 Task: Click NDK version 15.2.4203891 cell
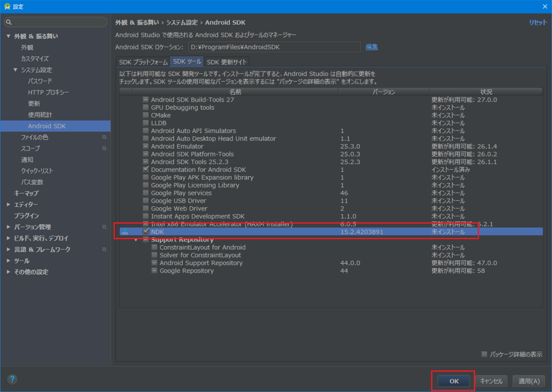point(362,232)
